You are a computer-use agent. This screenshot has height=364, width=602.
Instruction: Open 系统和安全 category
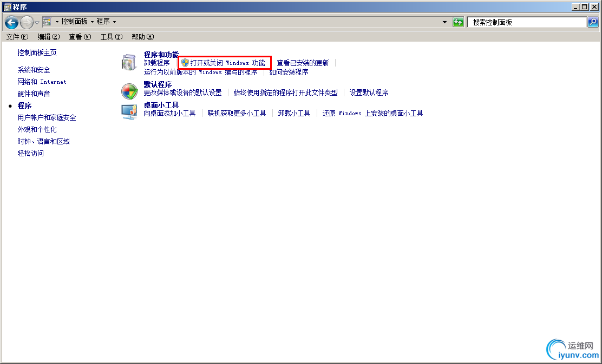coord(34,70)
